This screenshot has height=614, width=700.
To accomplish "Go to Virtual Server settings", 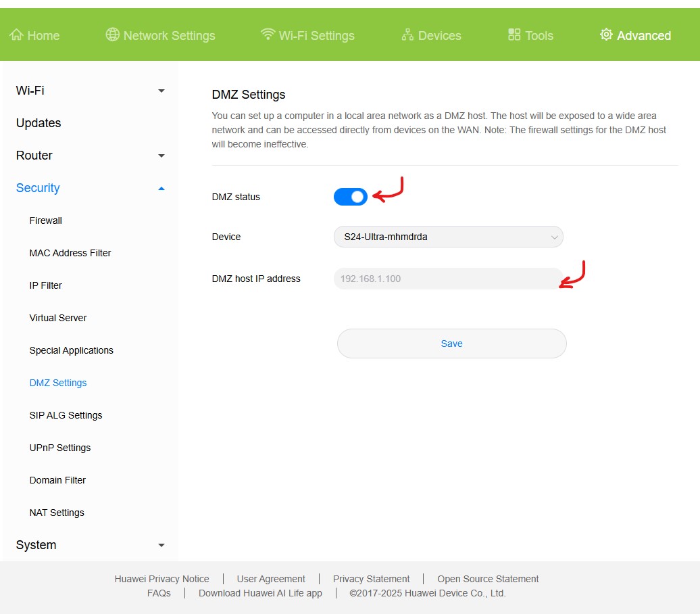I will coord(58,318).
